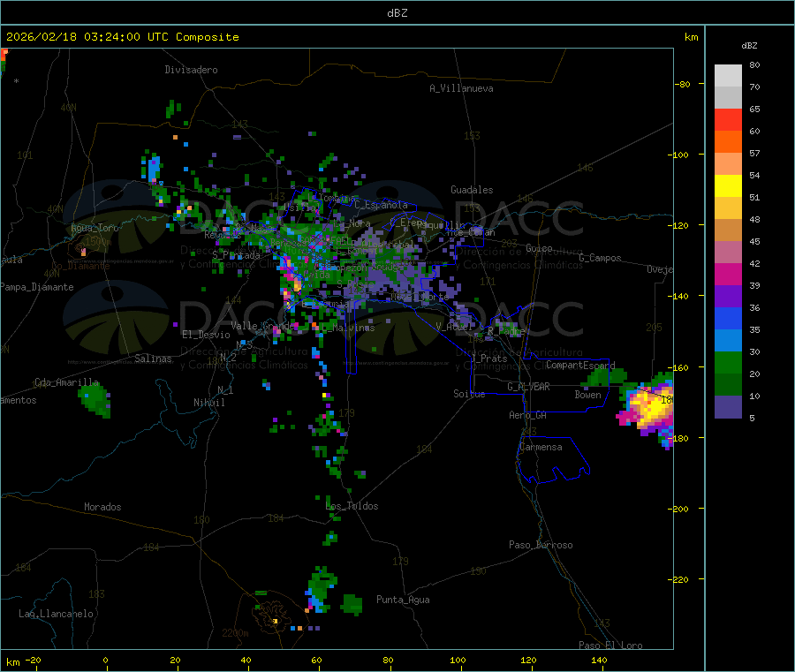
Task: Click the J_Prats location label
Action: (x=488, y=359)
